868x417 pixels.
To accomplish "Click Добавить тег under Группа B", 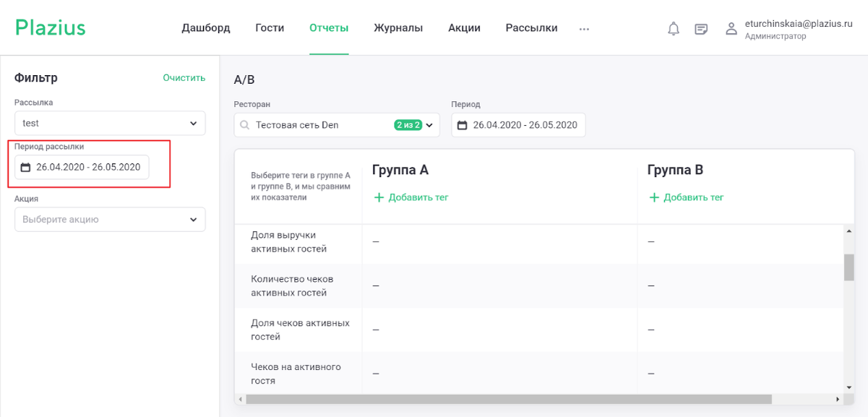I will click(694, 197).
